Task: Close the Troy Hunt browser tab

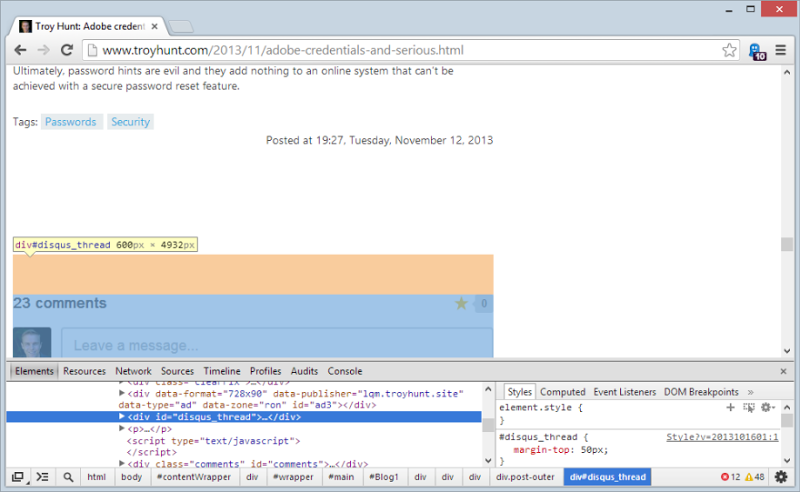Action: tap(155, 26)
